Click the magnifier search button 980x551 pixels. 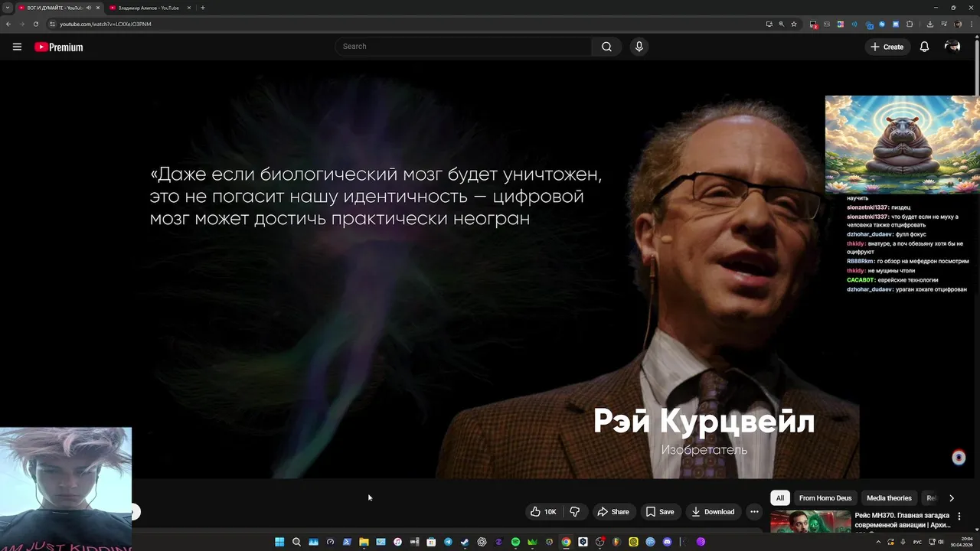coord(606,47)
